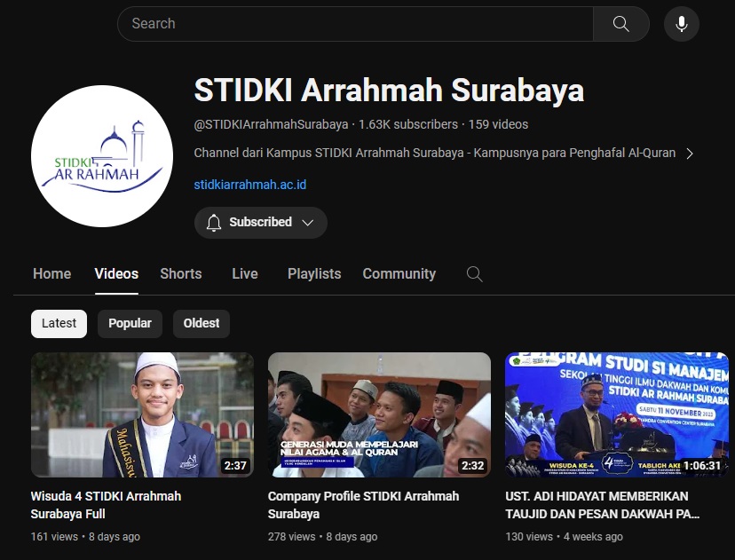735x560 pixels.
Task: Play the Wisuda 4 video thumbnail
Action: pyautogui.click(x=143, y=414)
